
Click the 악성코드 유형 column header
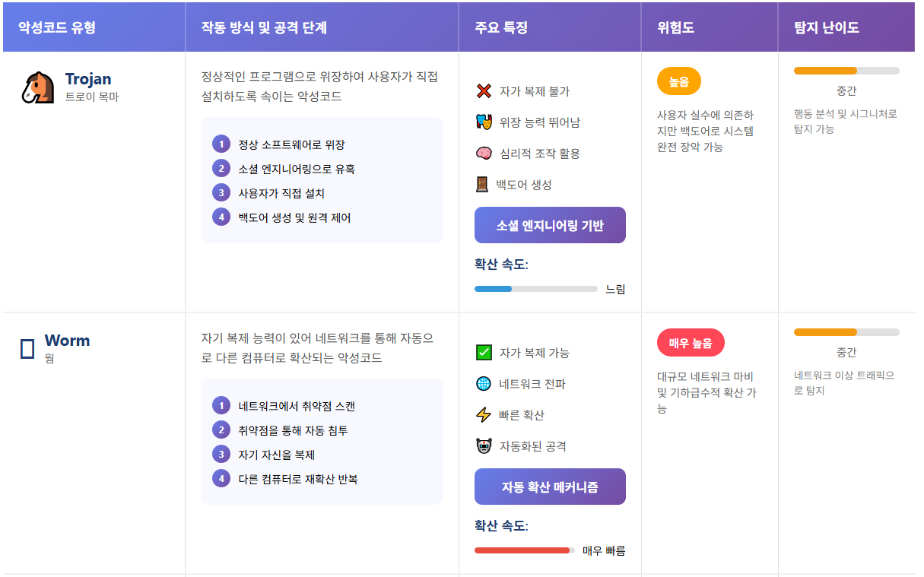[57, 28]
